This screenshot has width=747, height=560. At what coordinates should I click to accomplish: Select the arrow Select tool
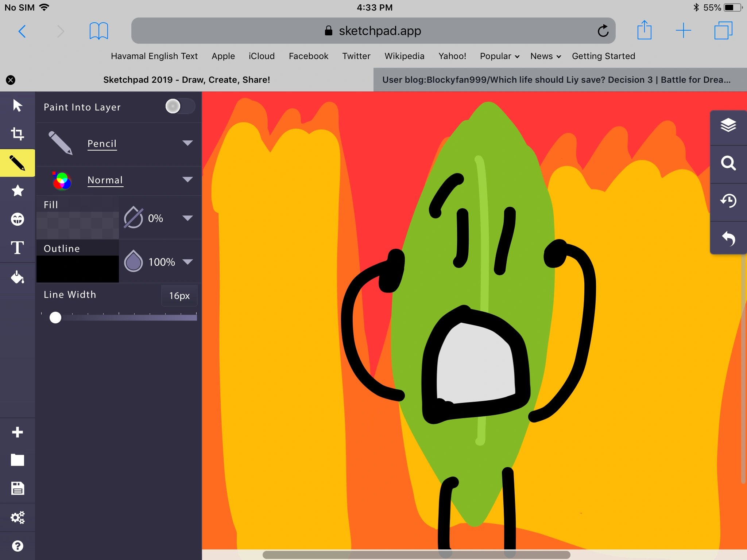(x=17, y=106)
